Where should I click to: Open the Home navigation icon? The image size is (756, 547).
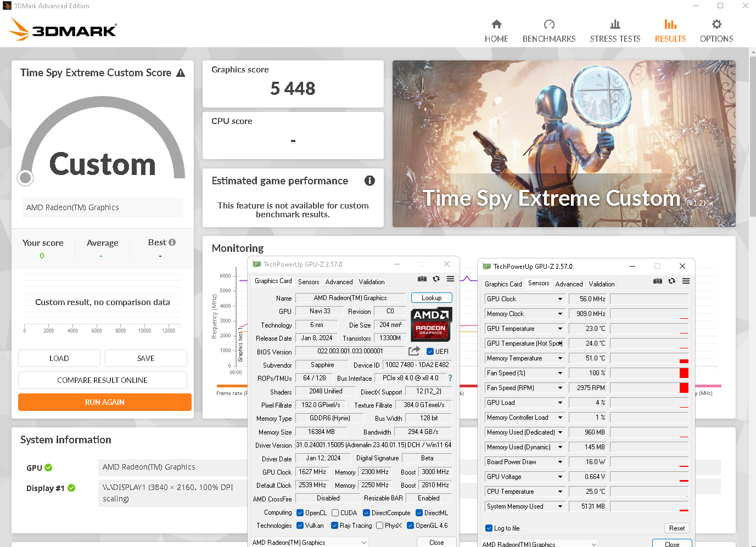[x=496, y=25]
